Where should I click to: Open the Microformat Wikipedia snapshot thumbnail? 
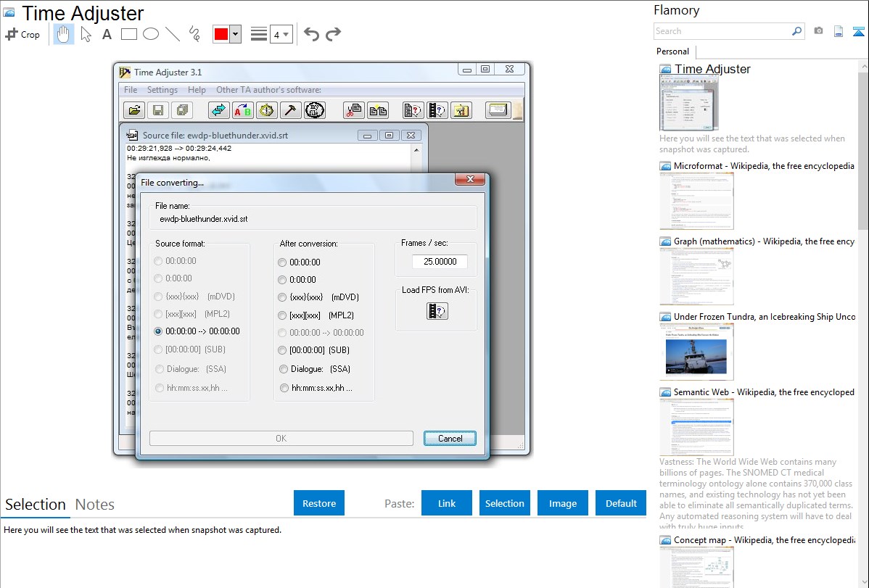click(x=696, y=201)
